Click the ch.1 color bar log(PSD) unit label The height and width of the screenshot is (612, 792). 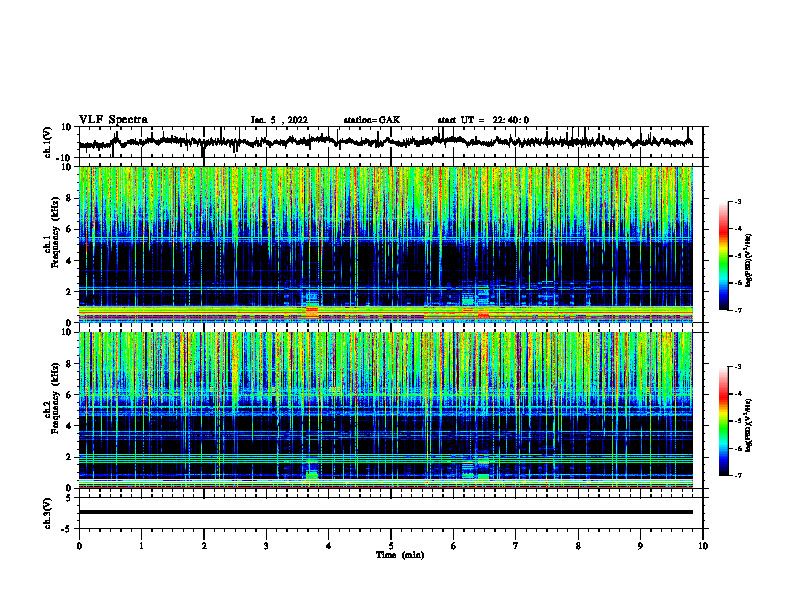[x=749, y=260]
